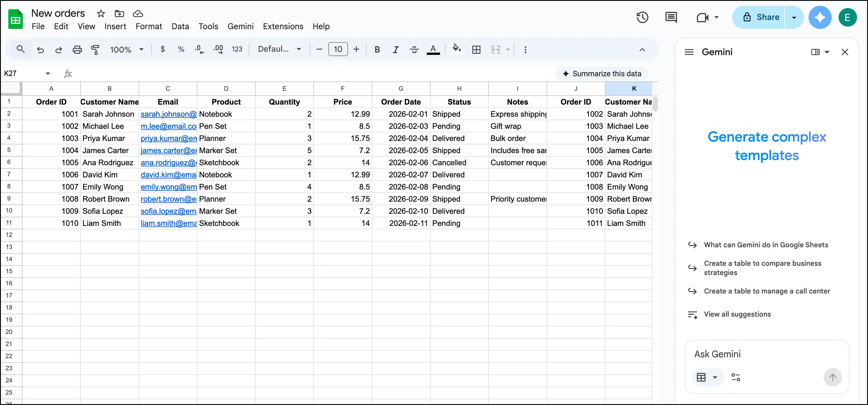
Task: Format selection as currency
Action: pos(163,49)
